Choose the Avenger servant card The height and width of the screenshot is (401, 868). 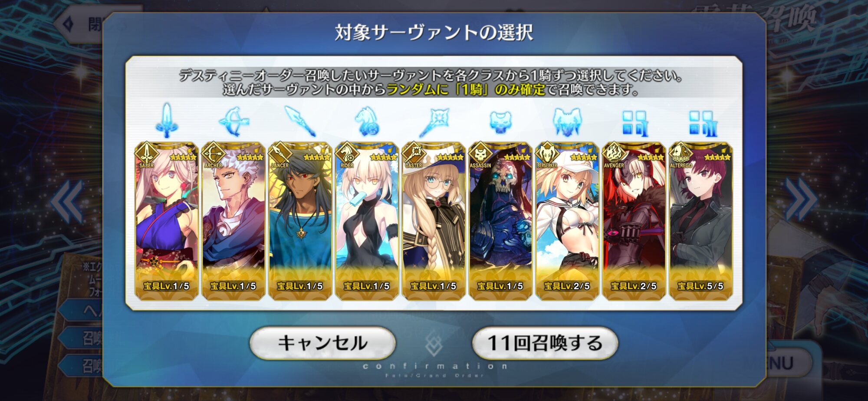[x=634, y=221]
